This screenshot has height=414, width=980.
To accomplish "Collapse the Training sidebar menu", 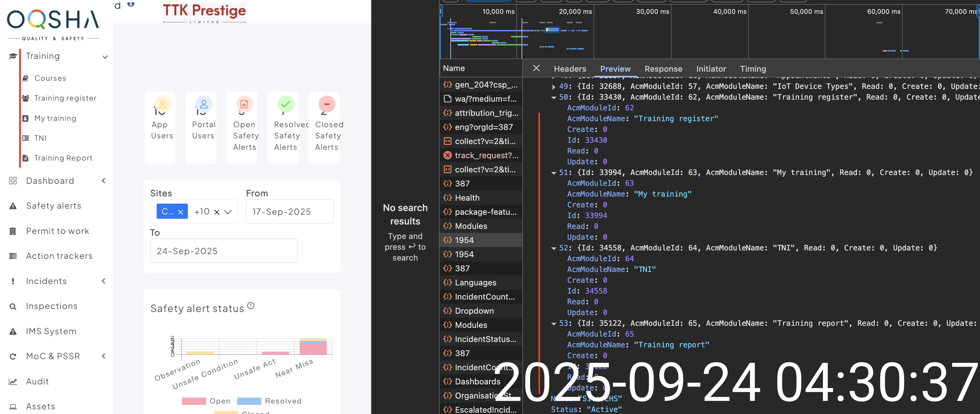I will point(105,57).
